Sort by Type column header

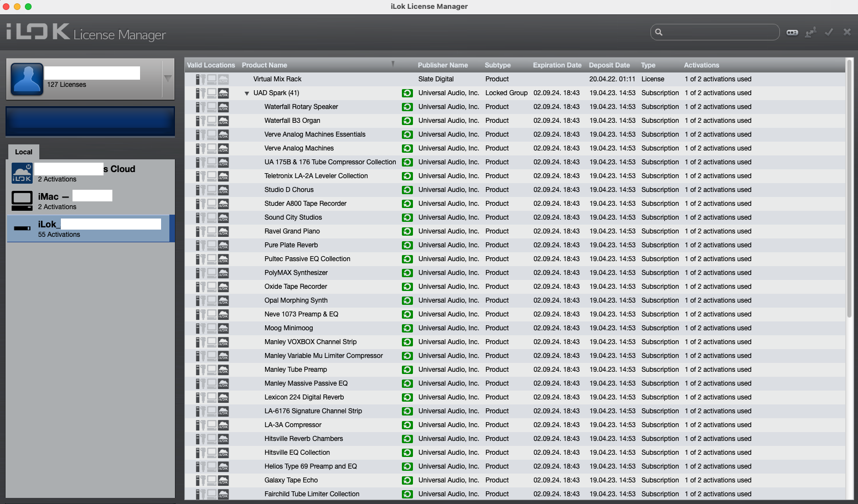pos(648,65)
